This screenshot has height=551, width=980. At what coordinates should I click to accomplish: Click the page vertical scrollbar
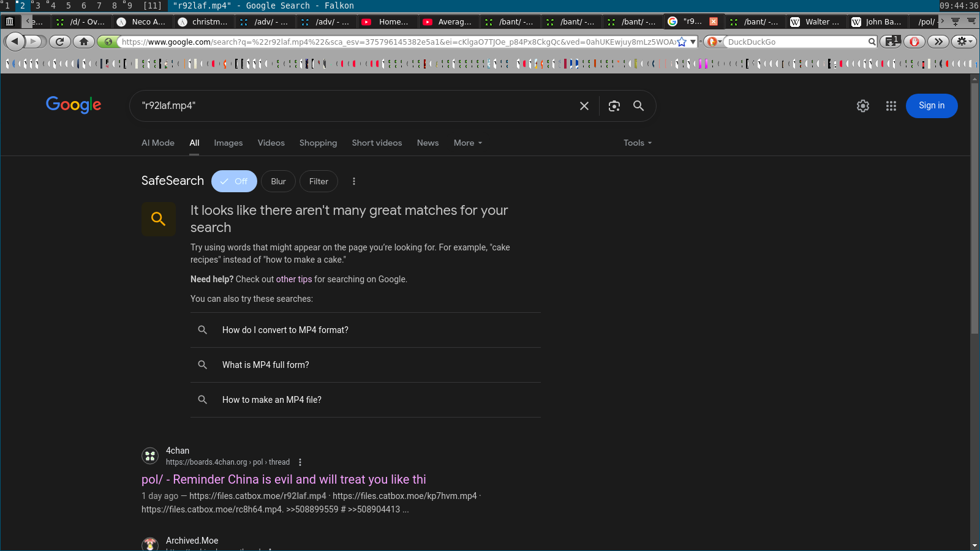point(974,208)
